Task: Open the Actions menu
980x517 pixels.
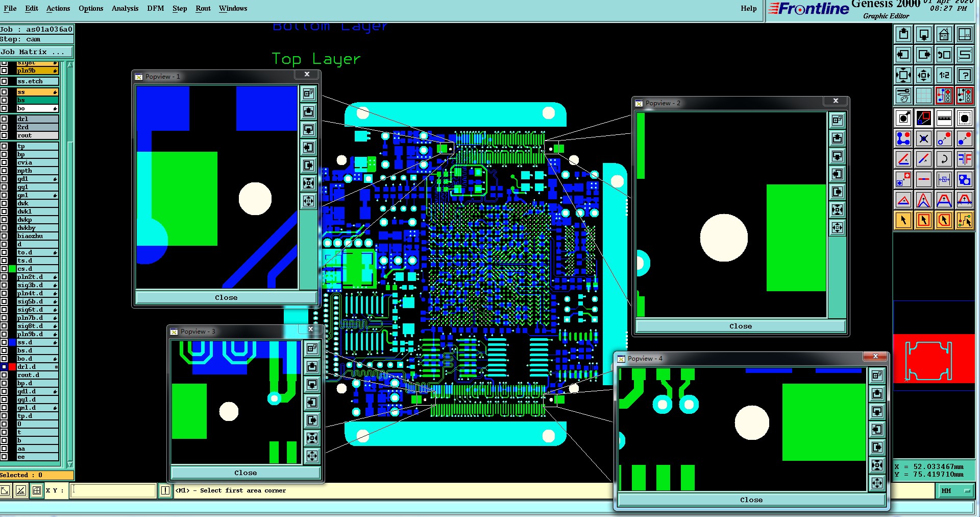Action: [x=58, y=8]
